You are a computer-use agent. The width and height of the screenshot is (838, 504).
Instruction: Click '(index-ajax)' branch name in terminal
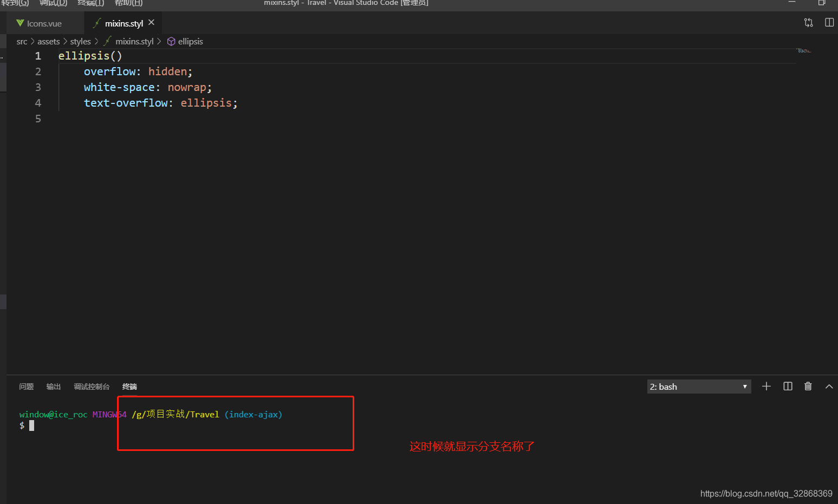[254, 415]
